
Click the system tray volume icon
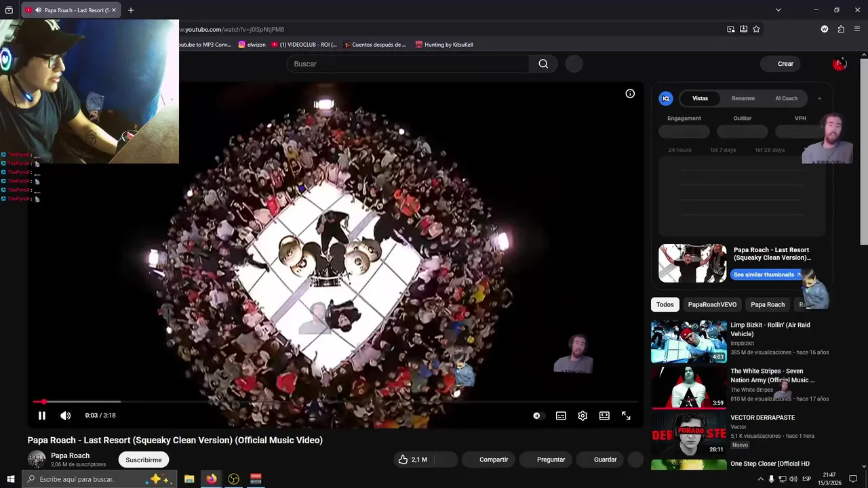pos(793,479)
